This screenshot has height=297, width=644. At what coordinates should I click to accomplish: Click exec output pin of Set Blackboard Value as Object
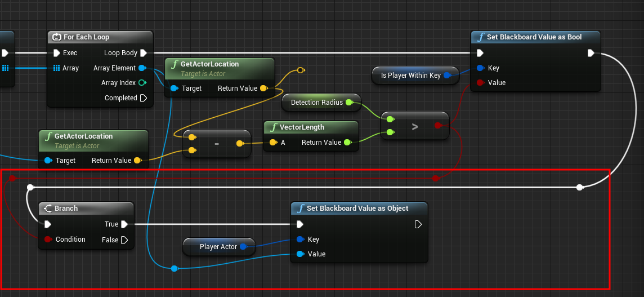point(418,224)
